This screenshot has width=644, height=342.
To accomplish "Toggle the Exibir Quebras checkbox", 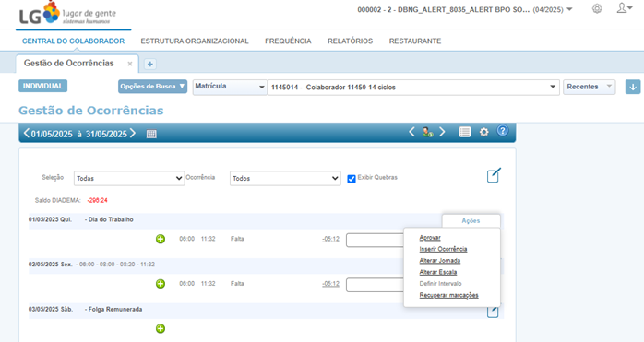I will (352, 179).
